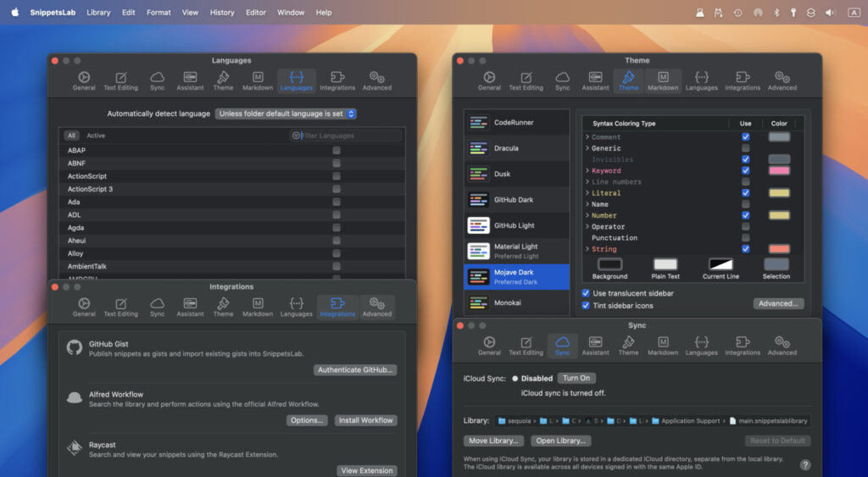Select Sync in Theme window toolbar
The height and width of the screenshot is (477, 868).
tap(563, 80)
